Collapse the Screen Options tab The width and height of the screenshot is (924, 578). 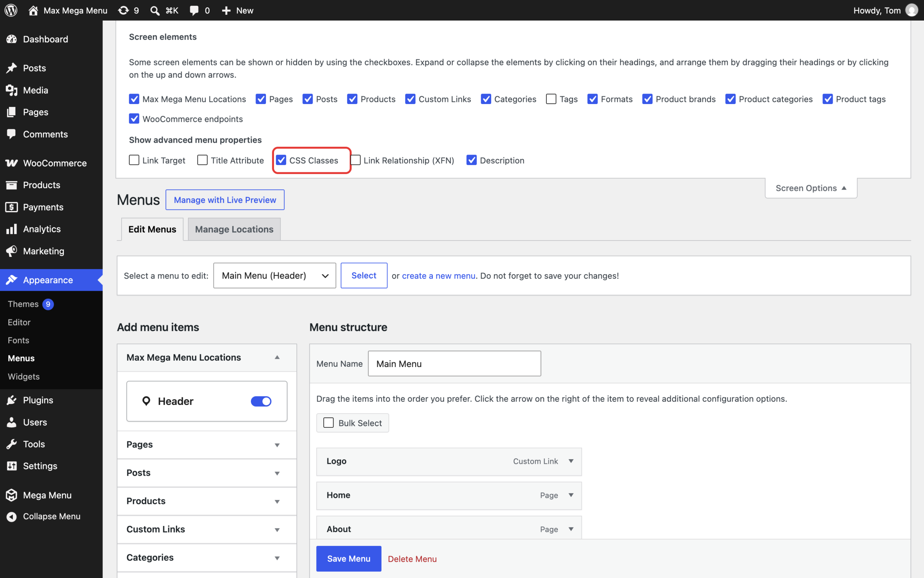pyautogui.click(x=811, y=188)
